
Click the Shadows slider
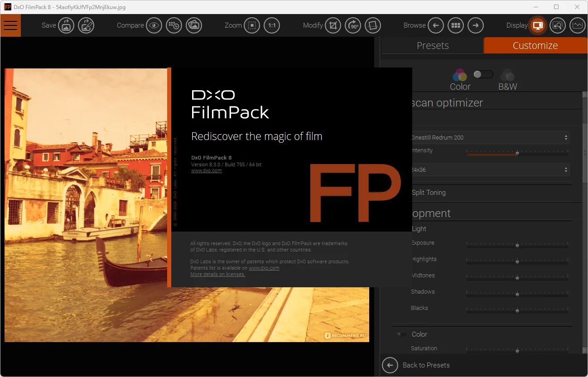pyautogui.click(x=517, y=294)
